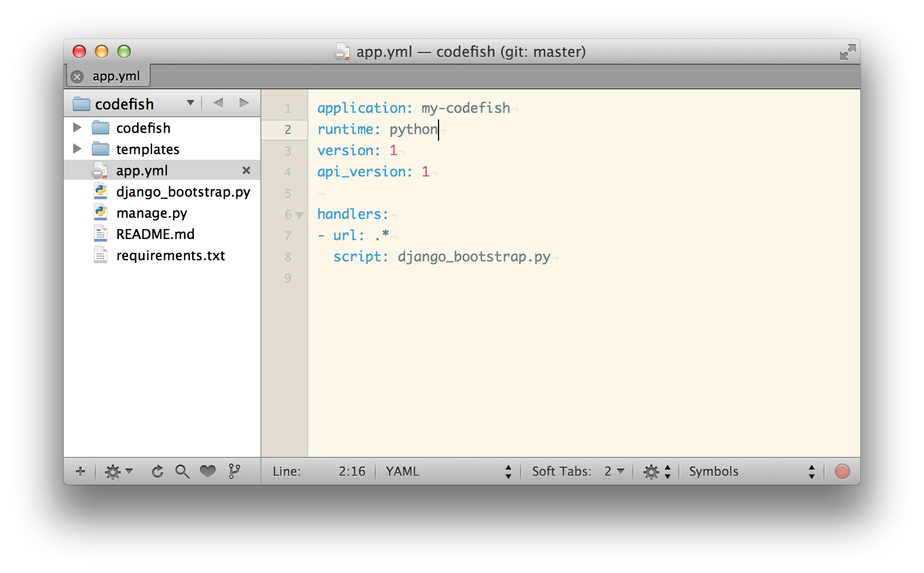924x573 pixels.
Task: Reload the file browser
Action: coord(158,472)
